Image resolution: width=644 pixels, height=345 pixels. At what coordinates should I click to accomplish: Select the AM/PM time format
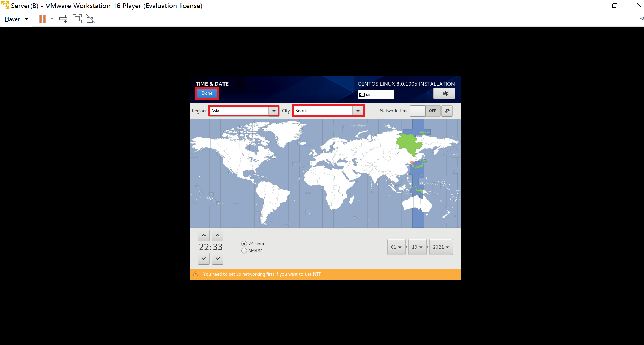pos(252,251)
